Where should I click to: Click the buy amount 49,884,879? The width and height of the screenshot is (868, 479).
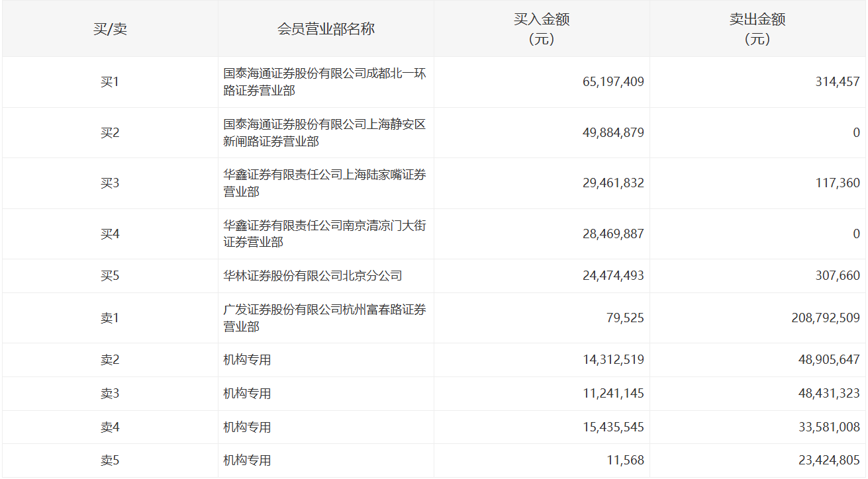tap(613, 133)
